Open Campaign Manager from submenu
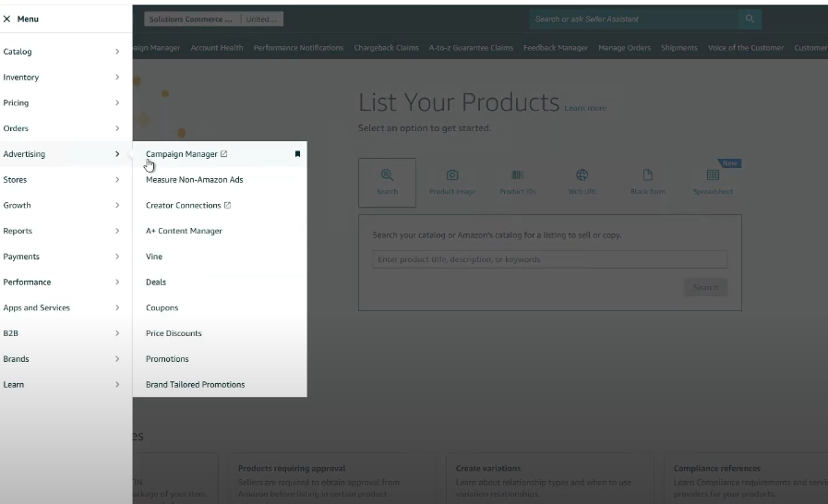Screen dimensions: 828x504 (181, 154)
